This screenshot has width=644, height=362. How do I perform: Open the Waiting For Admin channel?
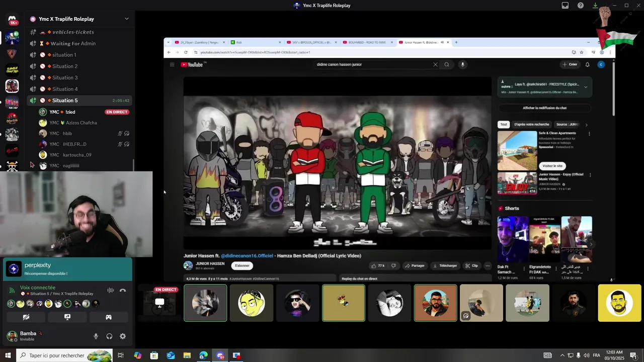click(80, 44)
